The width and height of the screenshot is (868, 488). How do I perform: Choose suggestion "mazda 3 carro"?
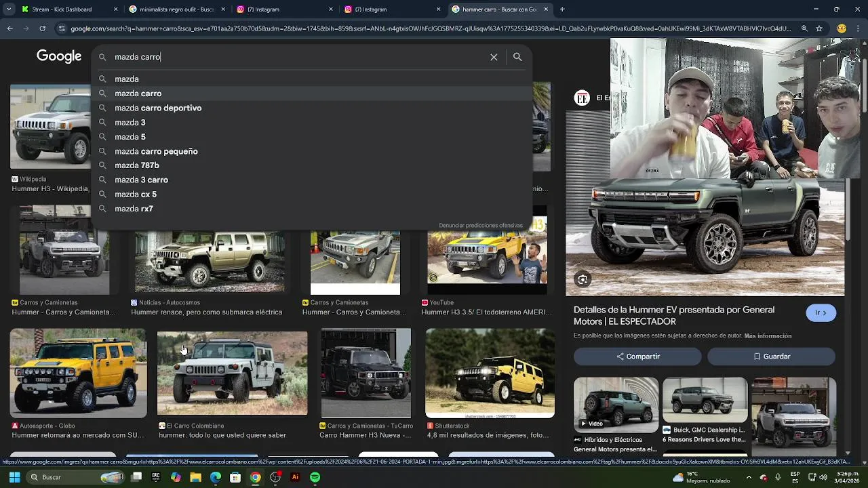(312, 180)
